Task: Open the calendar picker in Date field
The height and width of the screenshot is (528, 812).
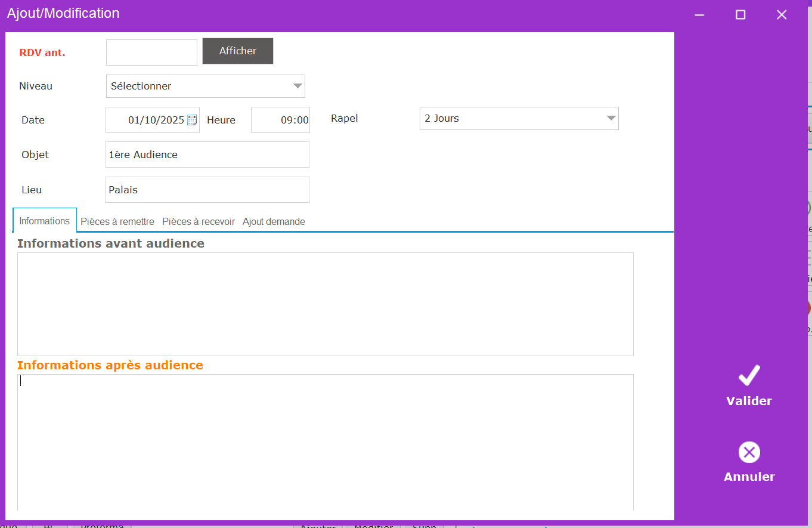Action: coord(192,120)
